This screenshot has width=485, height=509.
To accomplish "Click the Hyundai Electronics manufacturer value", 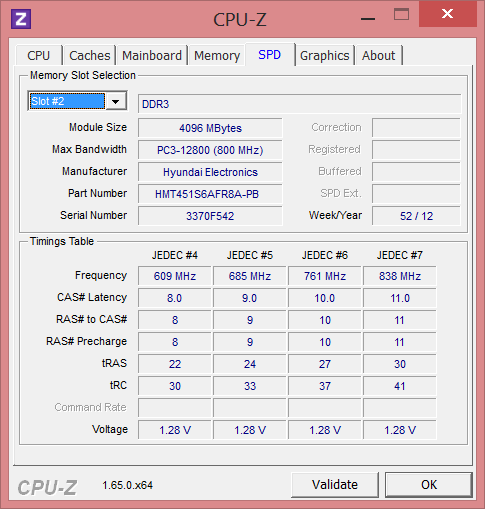I will point(210,172).
